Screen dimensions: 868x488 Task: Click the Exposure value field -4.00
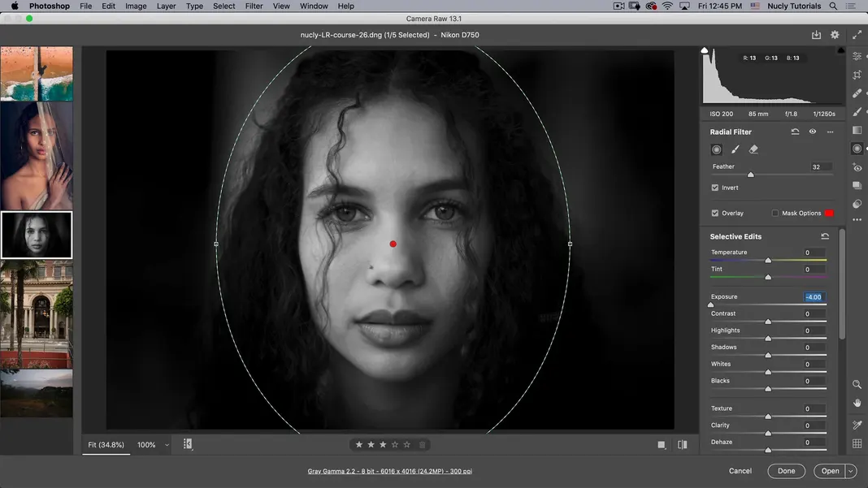tap(814, 297)
